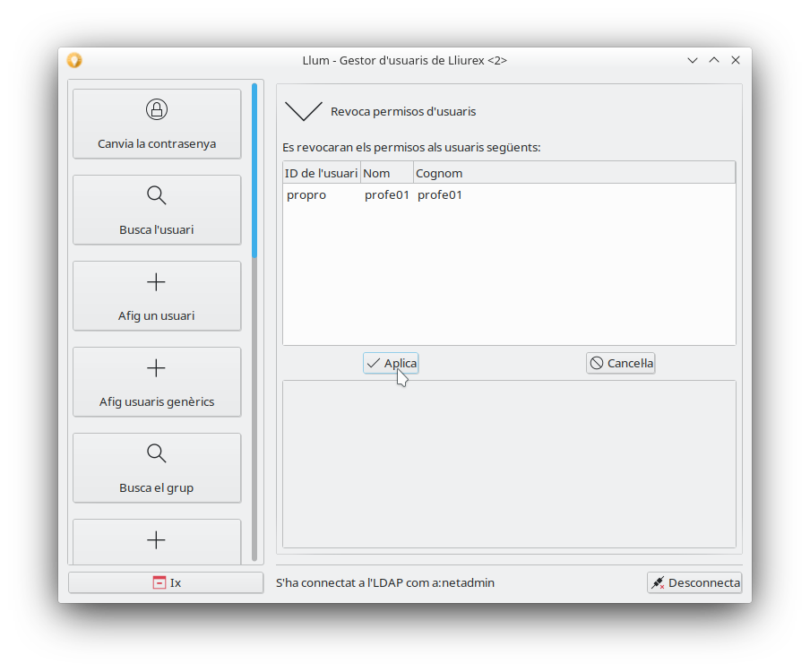Click the Llum lightbulb icon in title bar

coord(74,60)
